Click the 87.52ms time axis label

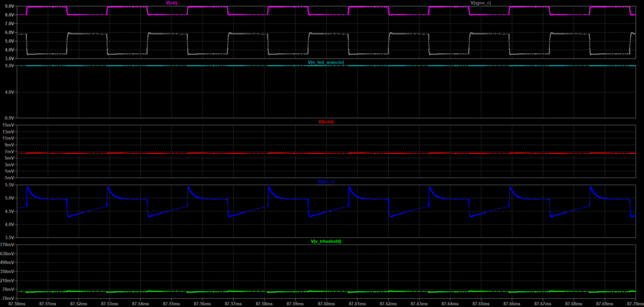(x=79, y=304)
